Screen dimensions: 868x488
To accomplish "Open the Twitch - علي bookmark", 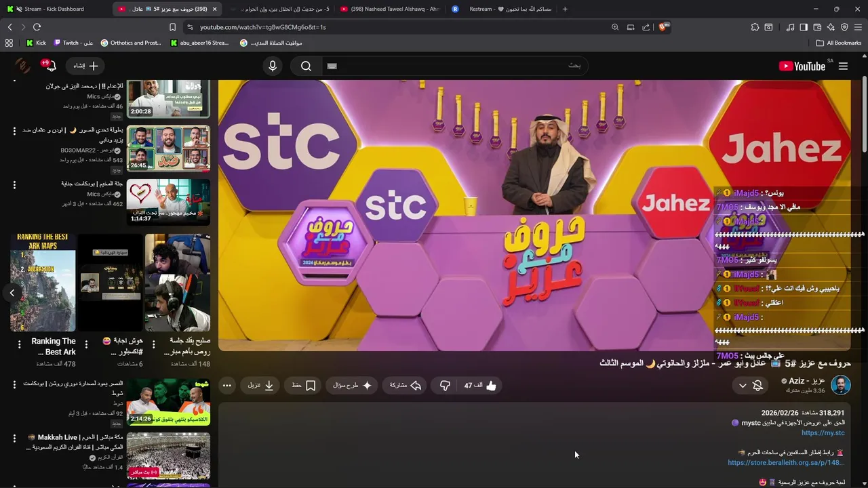I will point(73,43).
